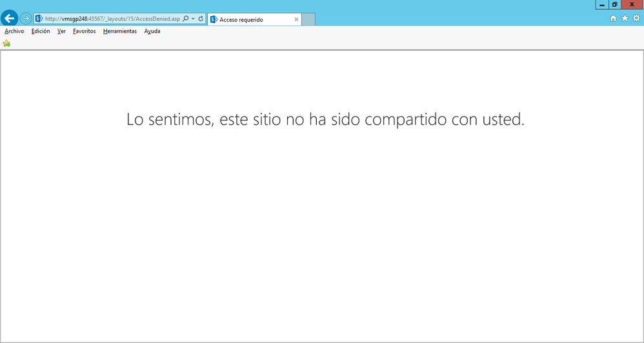Go to the home page icon
Viewport: 644px width, 343px height.
coord(613,18)
